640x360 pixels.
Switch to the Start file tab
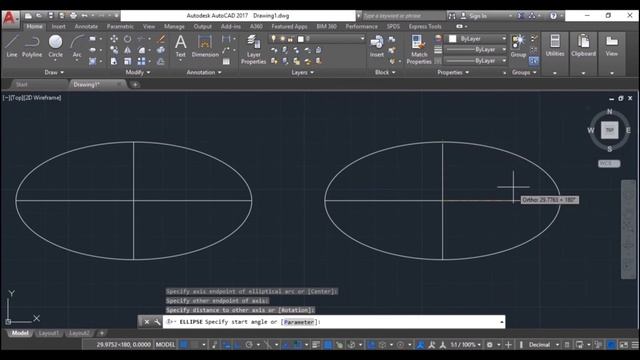tap(22, 84)
